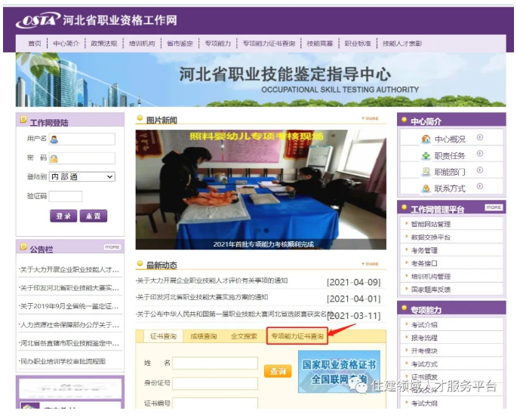The image size is (517, 420).
Task: Open 专项能力 navigation item
Action: click(x=217, y=44)
